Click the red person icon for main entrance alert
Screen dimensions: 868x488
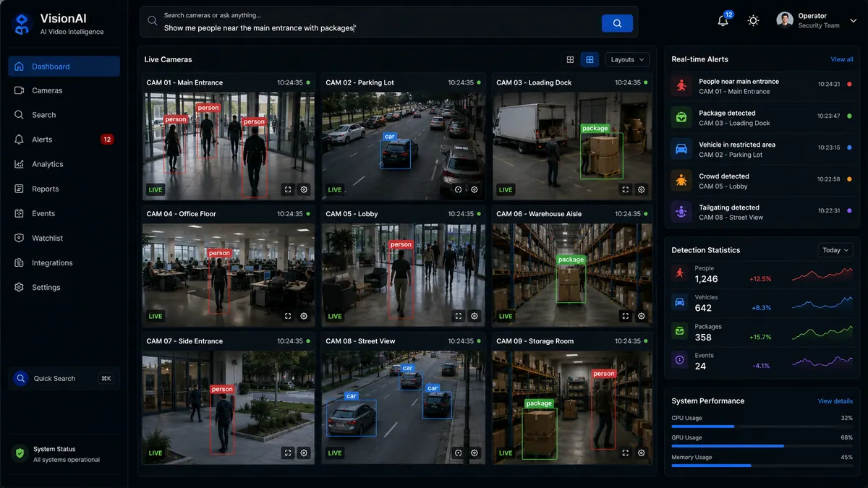[681, 86]
